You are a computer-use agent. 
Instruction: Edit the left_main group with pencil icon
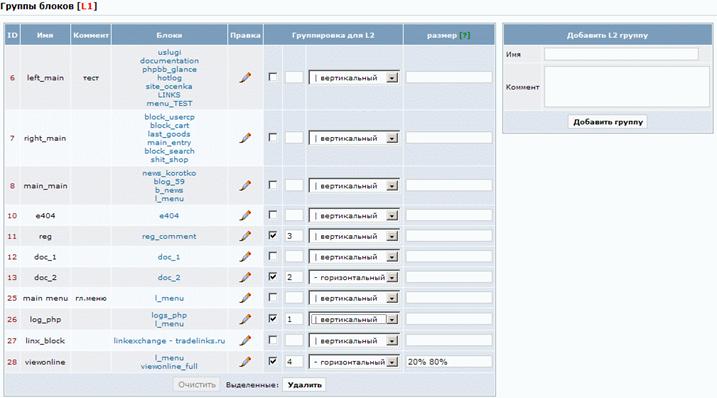[245, 77]
